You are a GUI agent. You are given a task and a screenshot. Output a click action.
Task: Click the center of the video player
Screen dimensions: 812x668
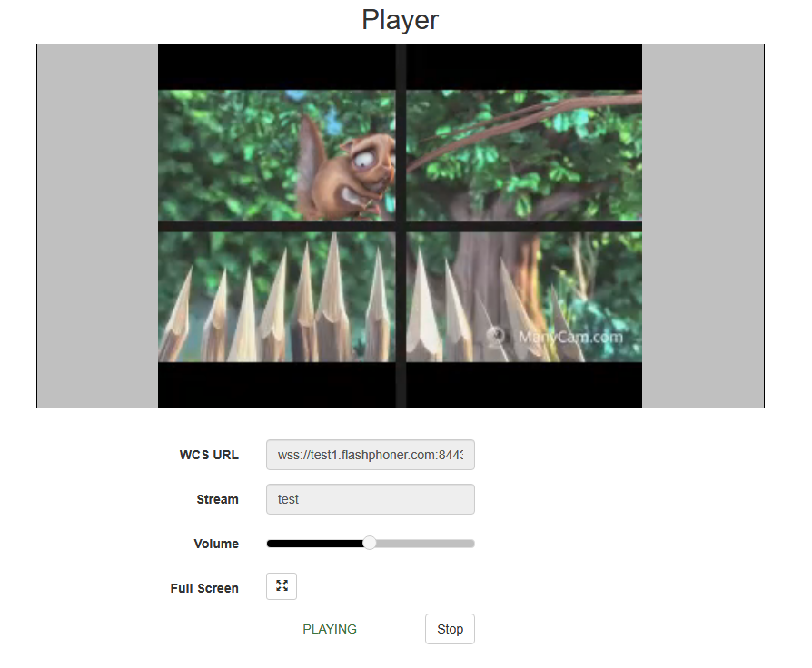tap(401, 226)
